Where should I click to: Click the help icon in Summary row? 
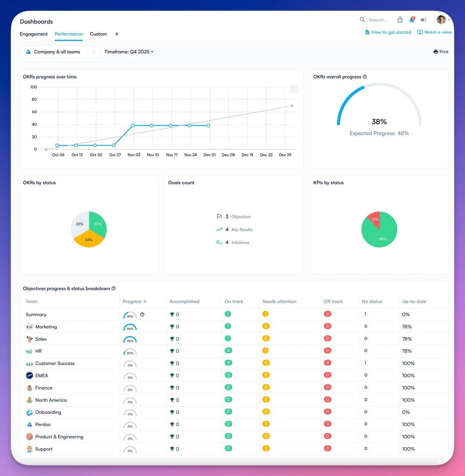tap(142, 315)
